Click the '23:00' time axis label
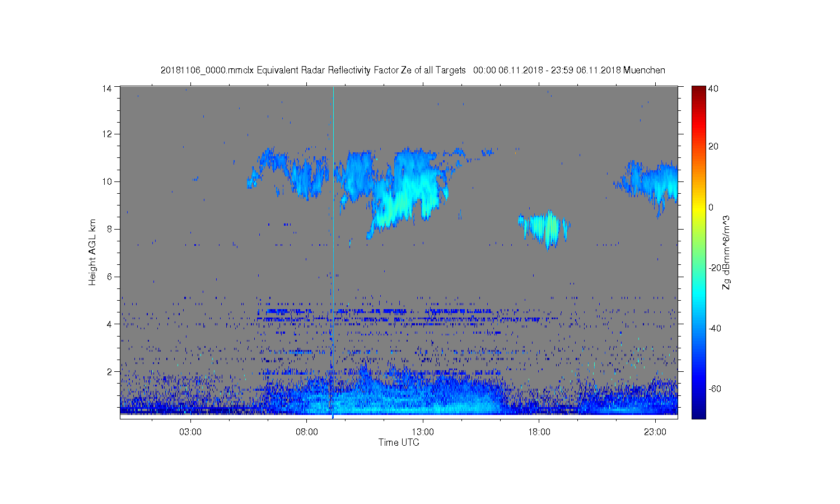The height and width of the screenshot is (504, 840). pyautogui.click(x=655, y=432)
